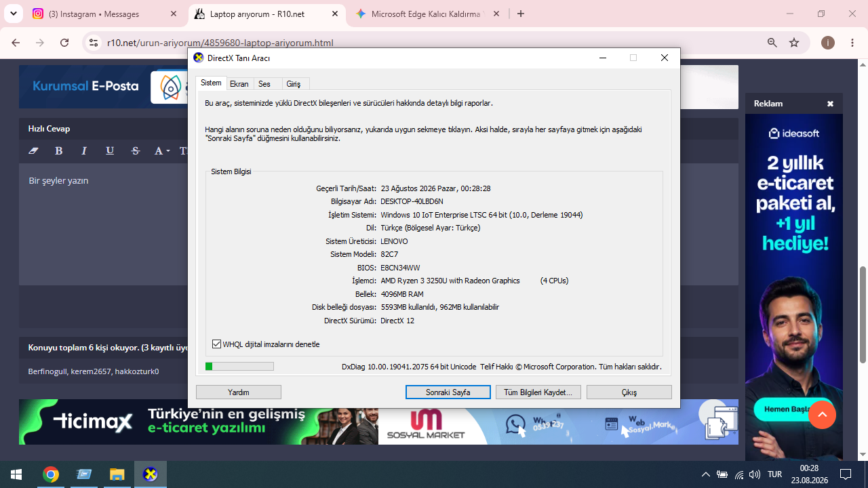The height and width of the screenshot is (488, 868).
Task: Close the Instagram Messages tab
Action: tap(174, 14)
